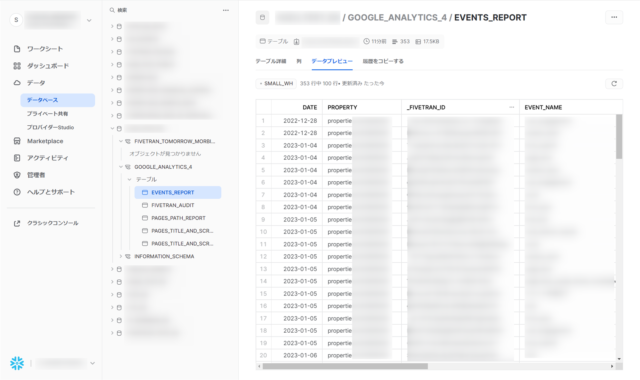The image size is (640, 380).
Task: Click the owner role icon beside テーブル label
Action: pyautogui.click(x=296, y=42)
